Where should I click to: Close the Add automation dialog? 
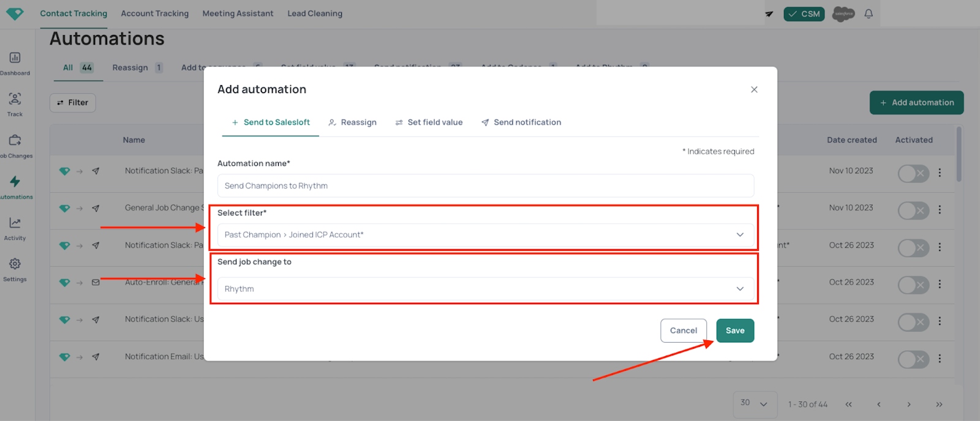754,89
